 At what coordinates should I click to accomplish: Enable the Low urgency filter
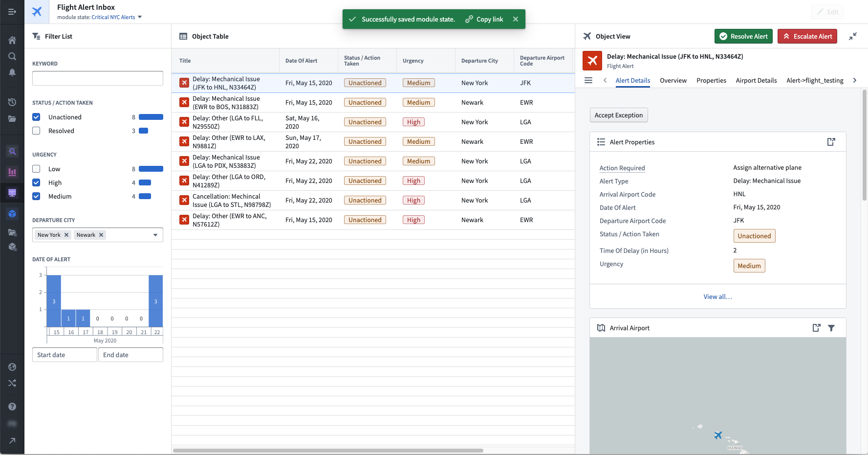pos(36,169)
